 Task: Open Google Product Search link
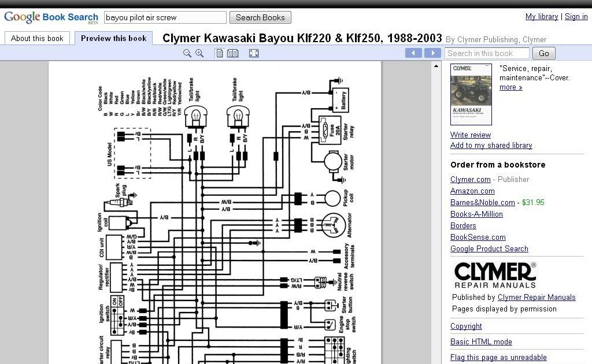point(489,248)
